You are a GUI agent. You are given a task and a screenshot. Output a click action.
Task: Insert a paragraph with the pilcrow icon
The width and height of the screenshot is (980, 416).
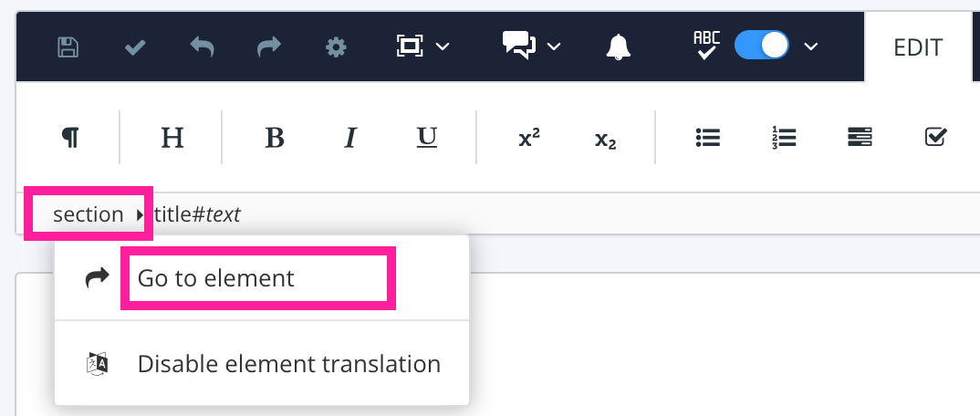(69, 137)
